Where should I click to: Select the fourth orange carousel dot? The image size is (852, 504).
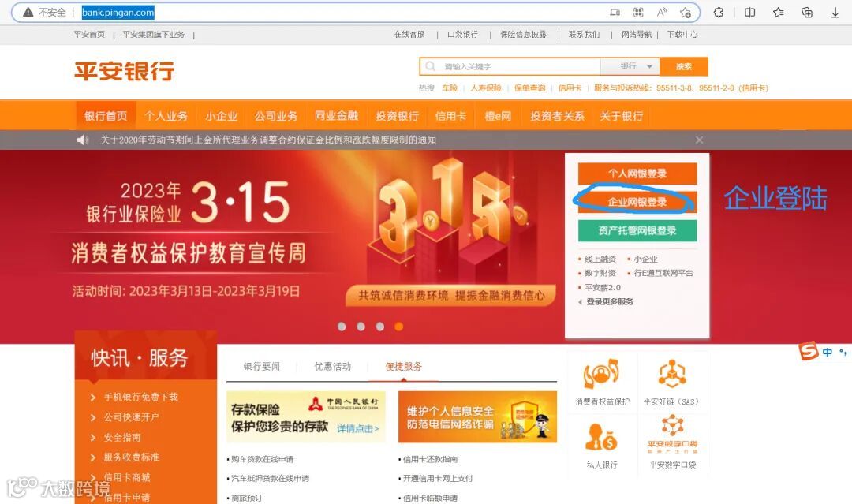(399, 327)
